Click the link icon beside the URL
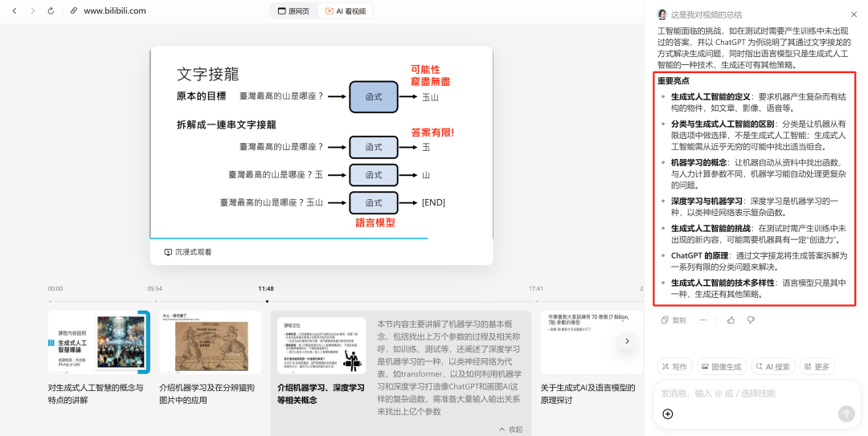This screenshot has width=868, height=436. [74, 10]
